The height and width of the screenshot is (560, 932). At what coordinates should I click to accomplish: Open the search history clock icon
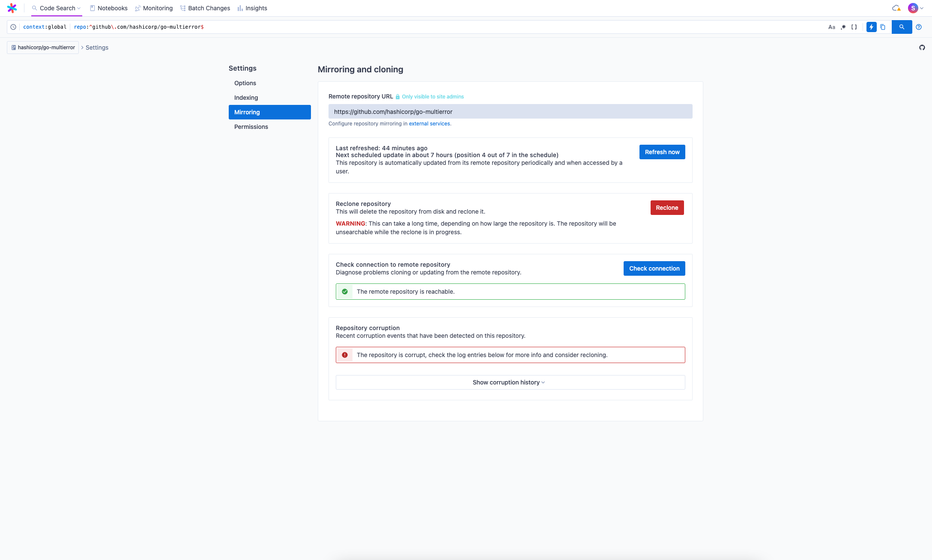tap(13, 27)
